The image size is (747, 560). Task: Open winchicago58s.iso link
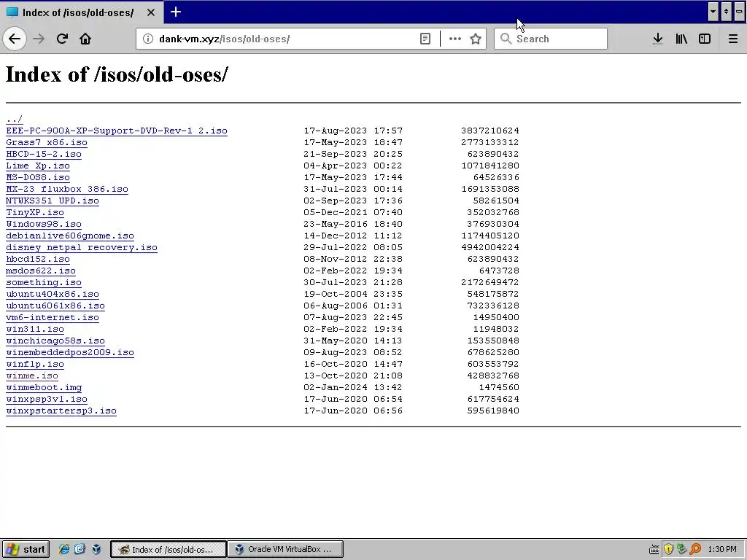[x=55, y=341]
